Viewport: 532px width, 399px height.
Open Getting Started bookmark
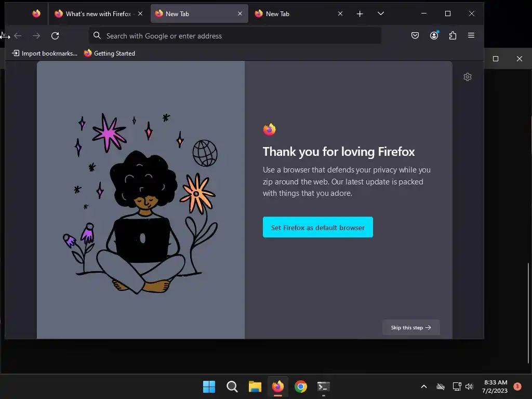coord(110,54)
